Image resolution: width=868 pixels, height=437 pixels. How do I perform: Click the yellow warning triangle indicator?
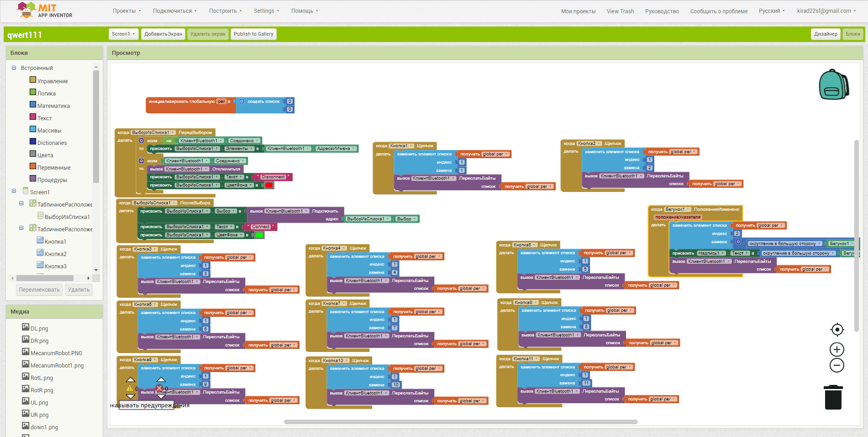pyautogui.click(x=130, y=389)
